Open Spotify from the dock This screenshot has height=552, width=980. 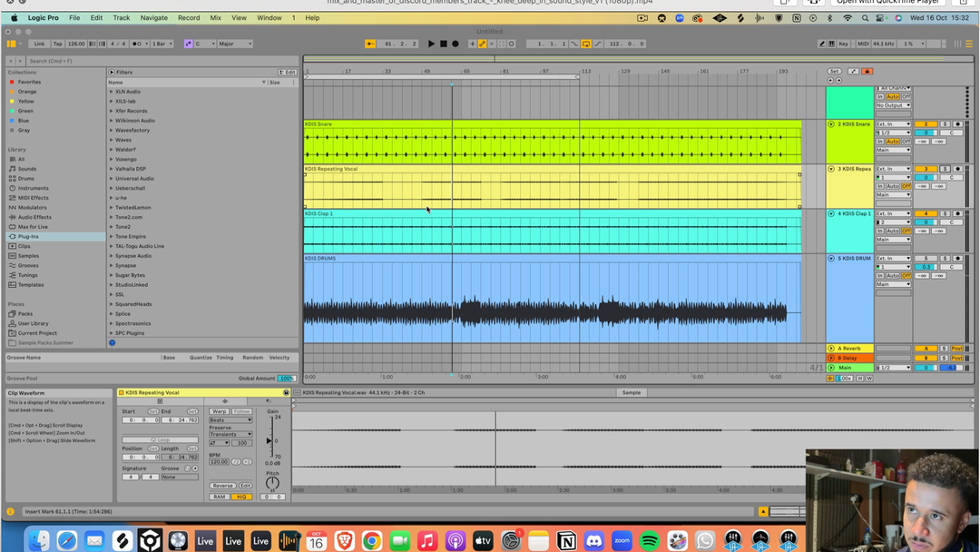(x=650, y=541)
